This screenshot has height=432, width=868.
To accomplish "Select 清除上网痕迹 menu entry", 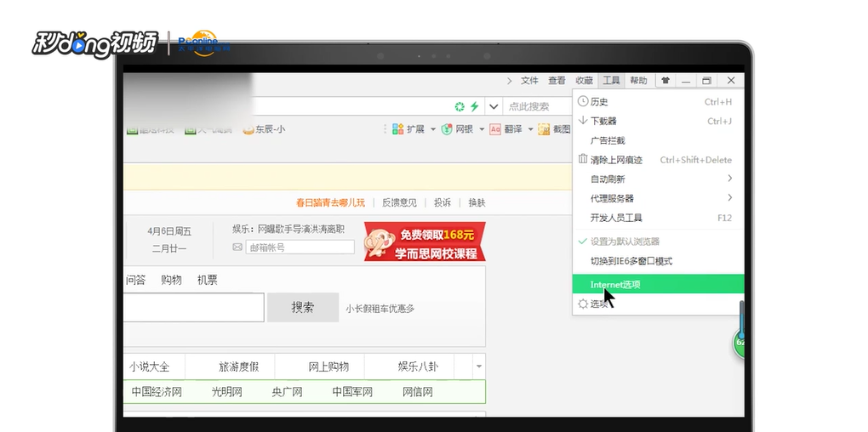I will point(658,160).
